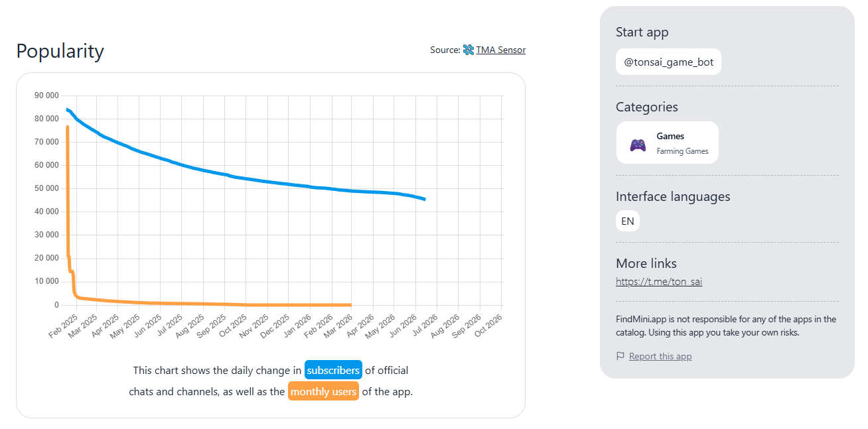Select the EN interface language chip
The width and height of the screenshot is (868, 429).
pos(627,221)
